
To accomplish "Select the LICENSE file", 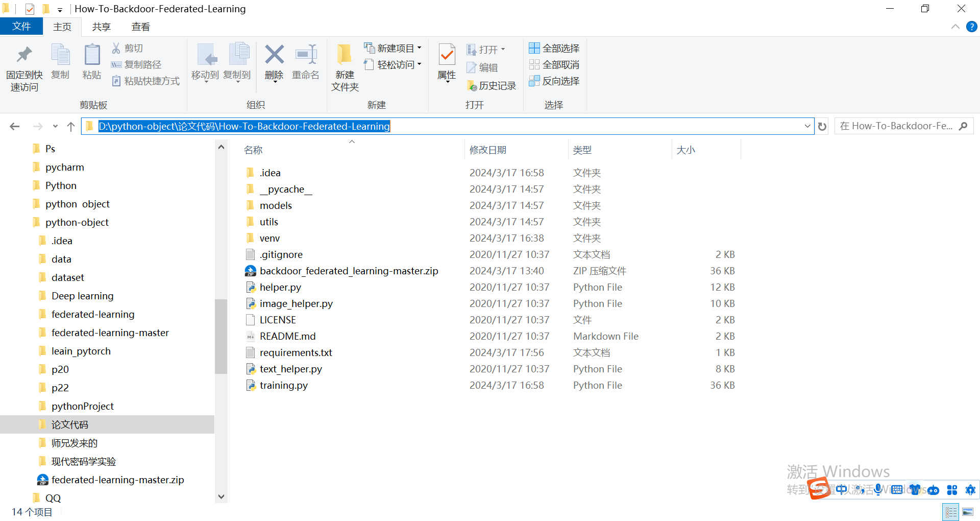I will [278, 320].
